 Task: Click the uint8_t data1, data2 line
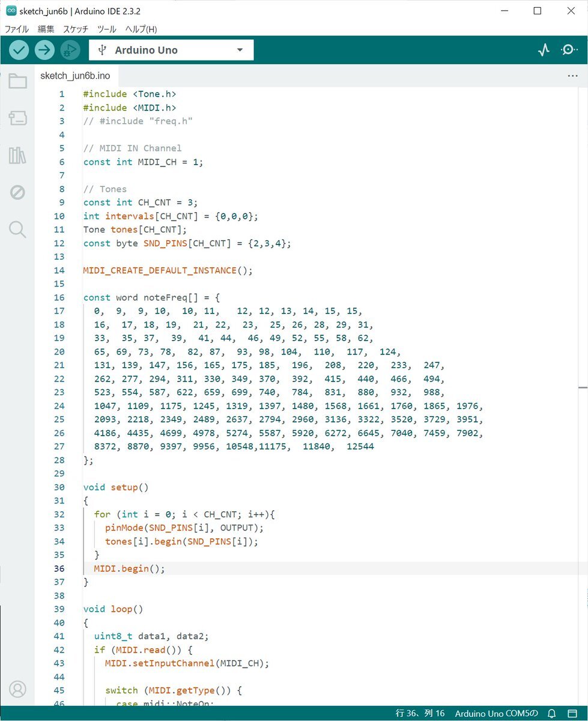[x=151, y=636]
